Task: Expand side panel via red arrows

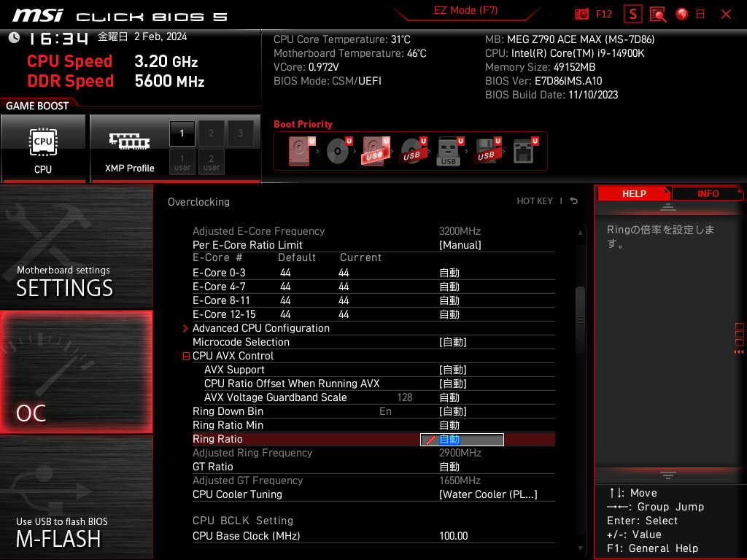Action: click(x=739, y=352)
